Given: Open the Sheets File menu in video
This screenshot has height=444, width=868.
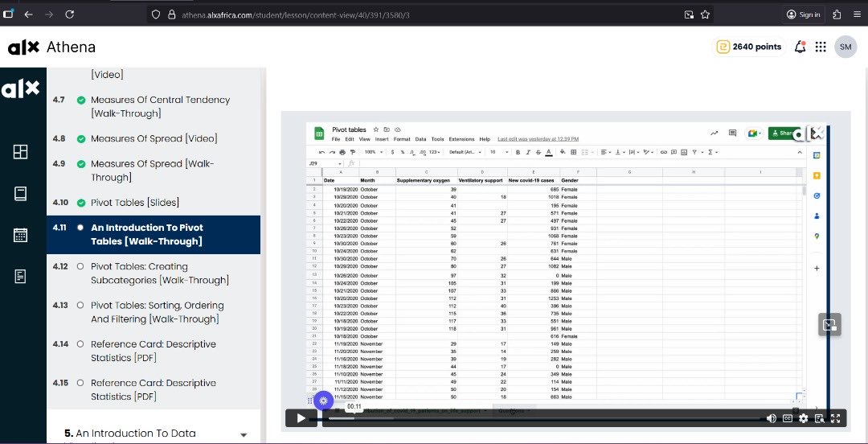Looking at the screenshot, I should (335, 139).
